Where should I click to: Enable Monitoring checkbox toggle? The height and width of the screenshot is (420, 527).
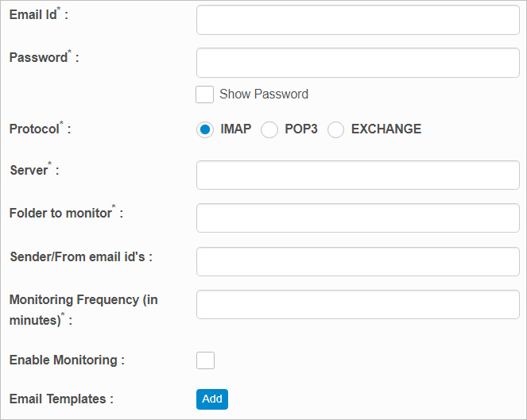tap(205, 360)
